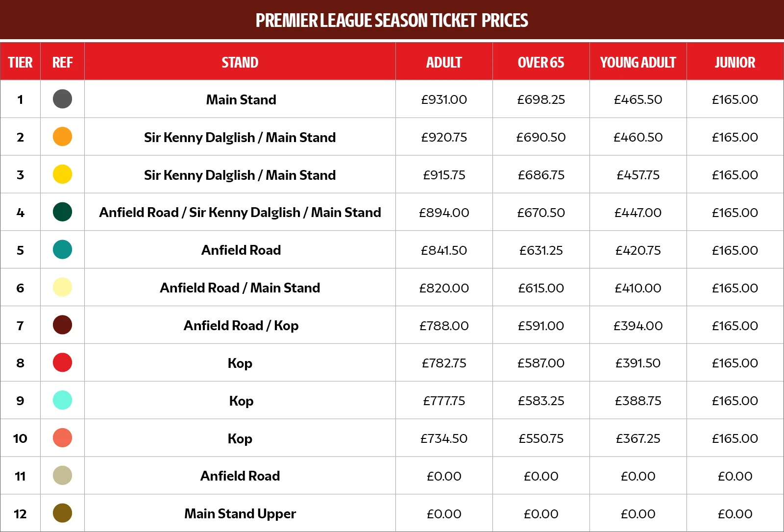Click the red Tier 8 reference dot
Image resolution: width=784 pixels, height=532 pixels.
(x=62, y=363)
